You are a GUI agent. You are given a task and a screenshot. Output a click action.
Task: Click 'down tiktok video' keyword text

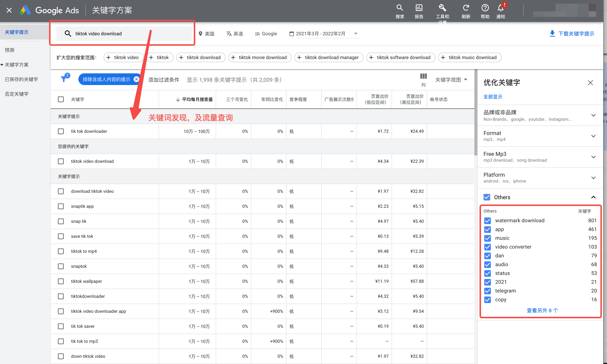(88, 356)
